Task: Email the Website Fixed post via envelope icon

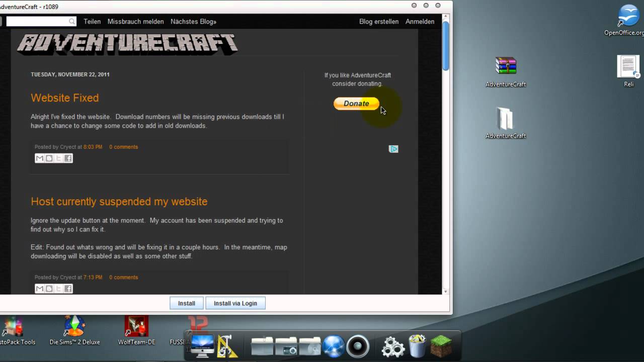Action: tap(39, 158)
